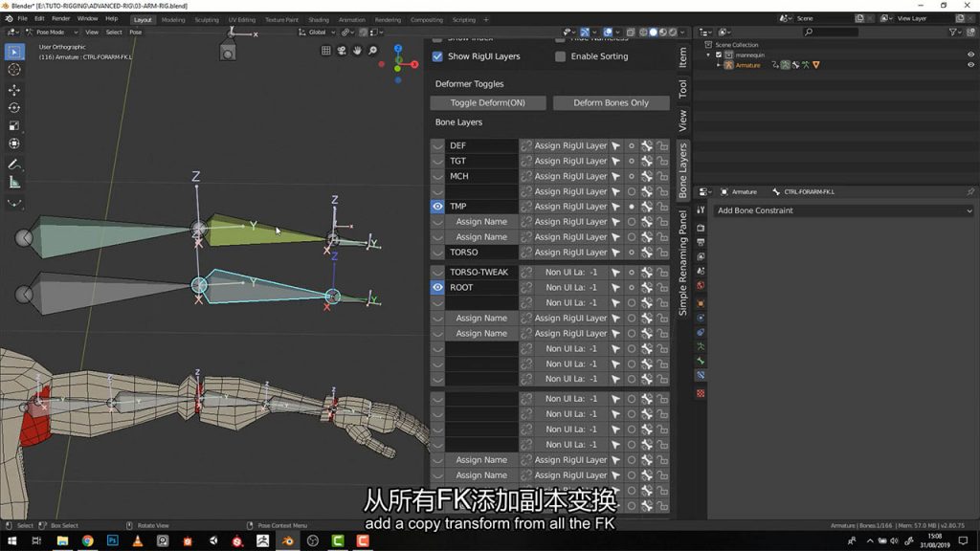Uncheck the mannequin collection checkbox
Viewport: 980px width, 551px height.
(719, 55)
